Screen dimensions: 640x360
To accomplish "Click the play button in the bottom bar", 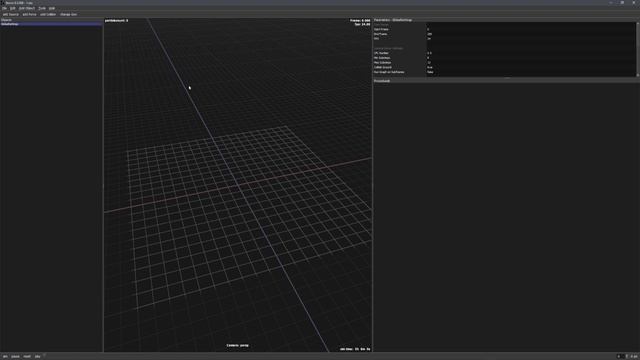I will click(38, 356).
